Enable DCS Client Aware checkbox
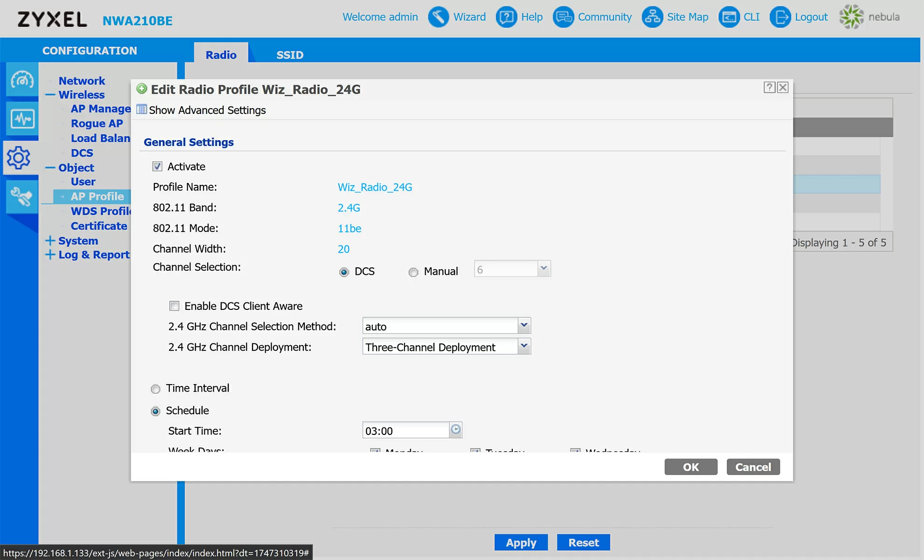Image resolution: width=924 pixels, height=560 pixels. coord(174,306)
